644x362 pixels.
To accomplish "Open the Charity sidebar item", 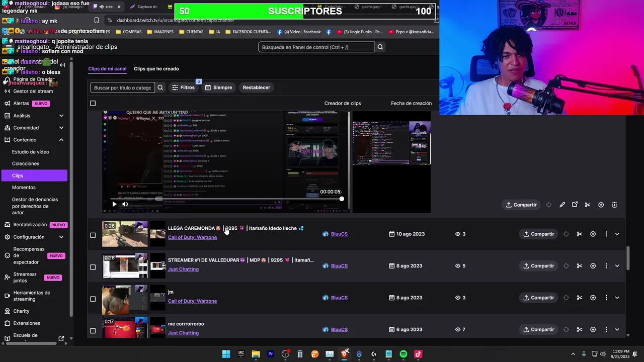I will 21,311.
